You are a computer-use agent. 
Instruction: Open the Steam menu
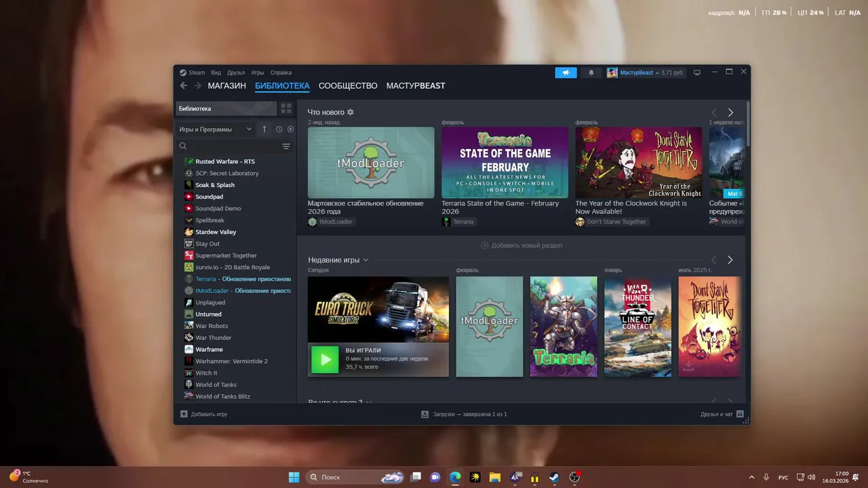(197, 73)
